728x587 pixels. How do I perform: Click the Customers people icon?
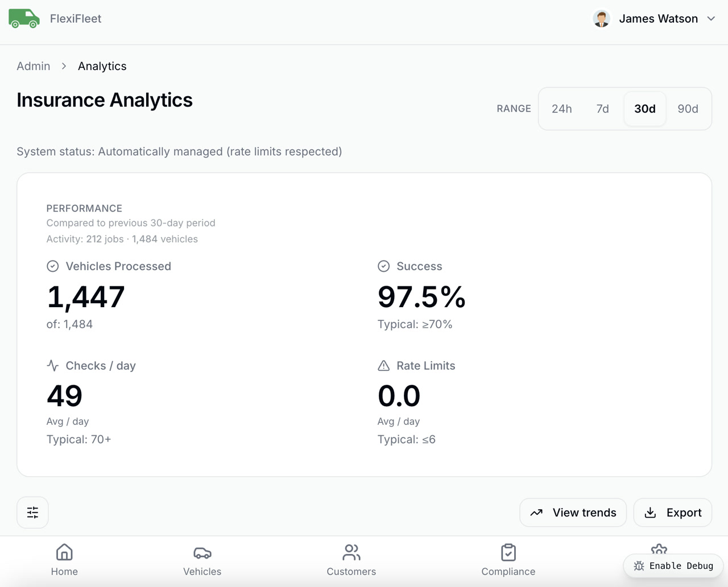[351, 552]
